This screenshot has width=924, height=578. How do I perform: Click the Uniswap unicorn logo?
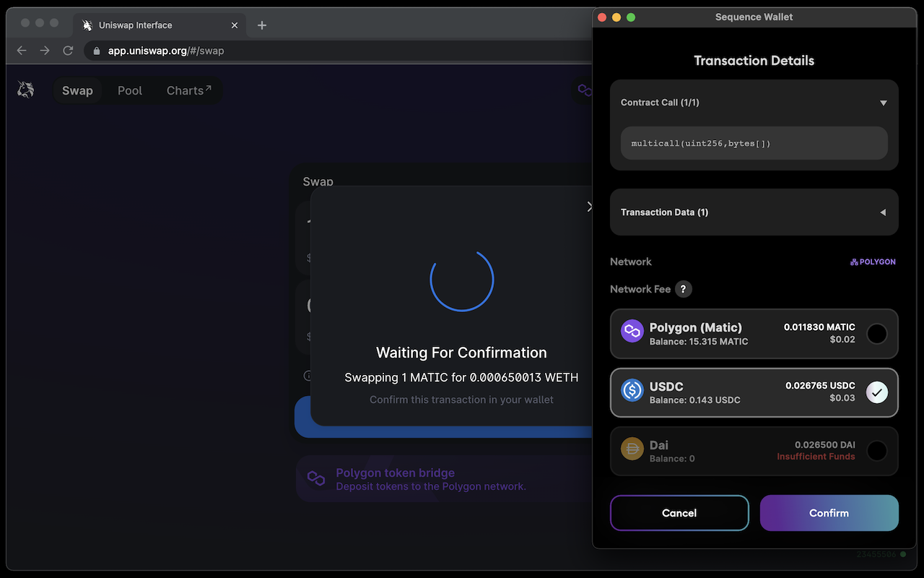(26, 90)
